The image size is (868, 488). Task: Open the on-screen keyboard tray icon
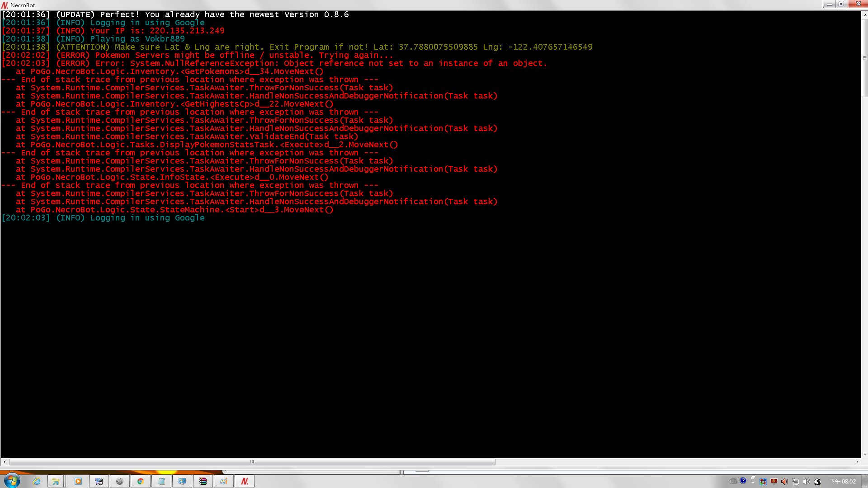(x=733, y=481)
